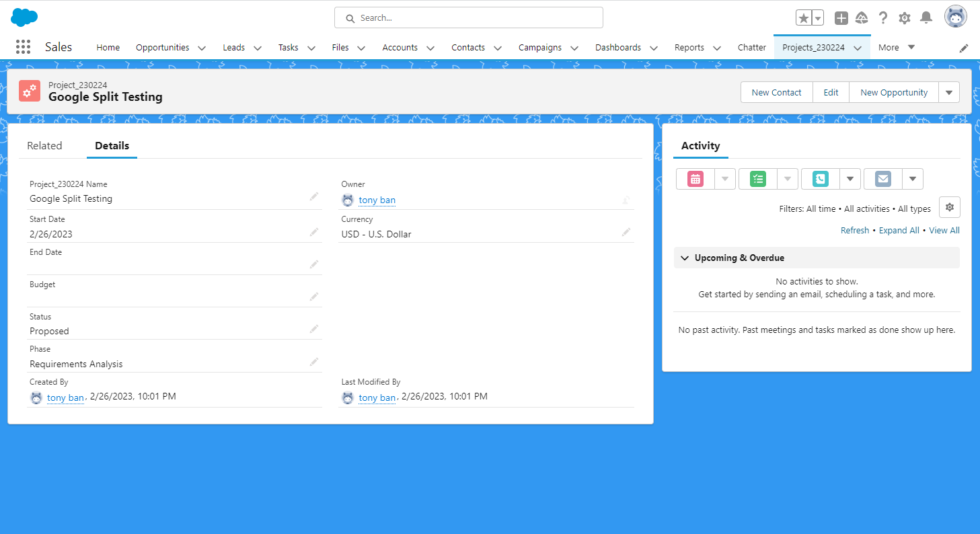
Task: Select the Details tab
Action: click(x=112, y=145)
